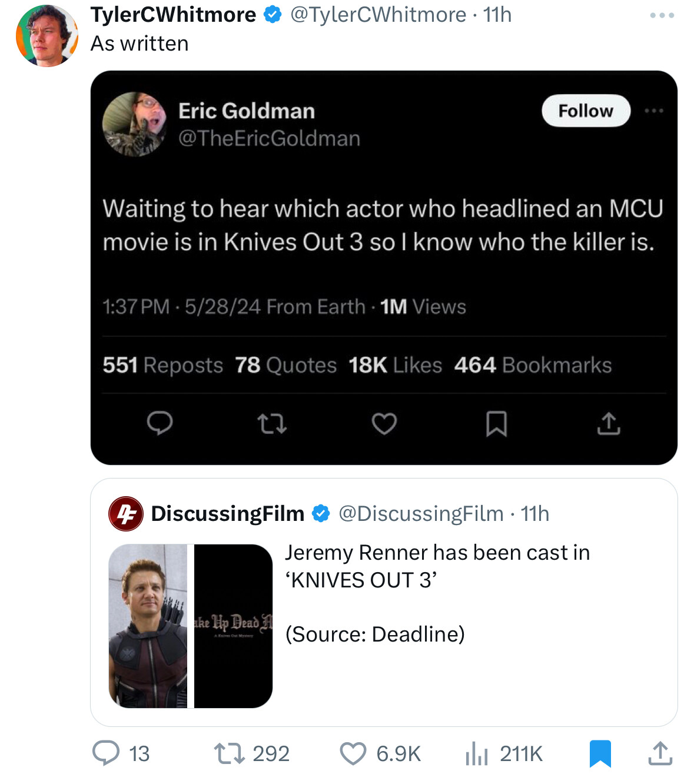This screenshot has height=784, width=694.
Task: Follow Eric Goldman
Action: pos(586,111)
